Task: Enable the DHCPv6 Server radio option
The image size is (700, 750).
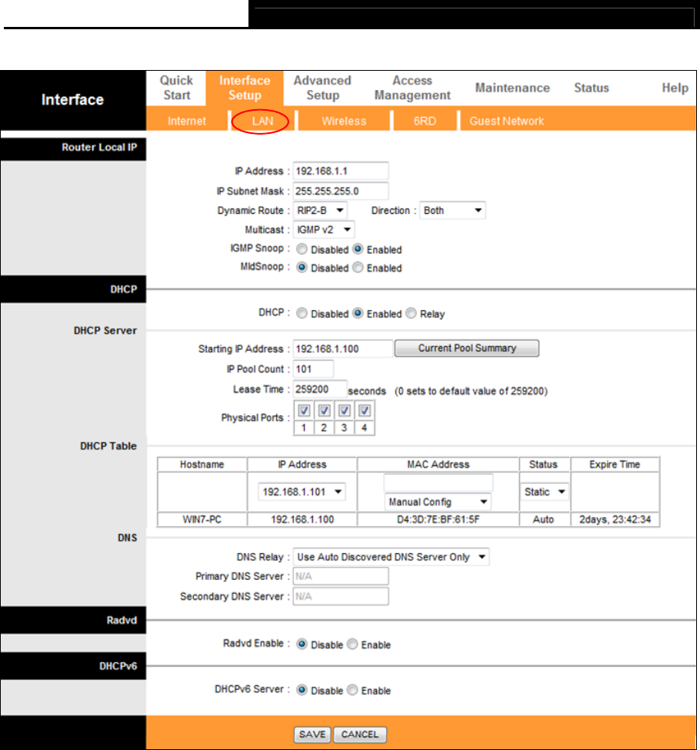Action: (x=352, y=690)
